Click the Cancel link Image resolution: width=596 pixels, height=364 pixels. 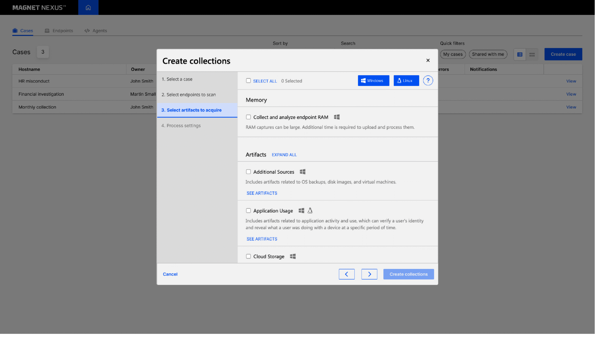[170, 274]
